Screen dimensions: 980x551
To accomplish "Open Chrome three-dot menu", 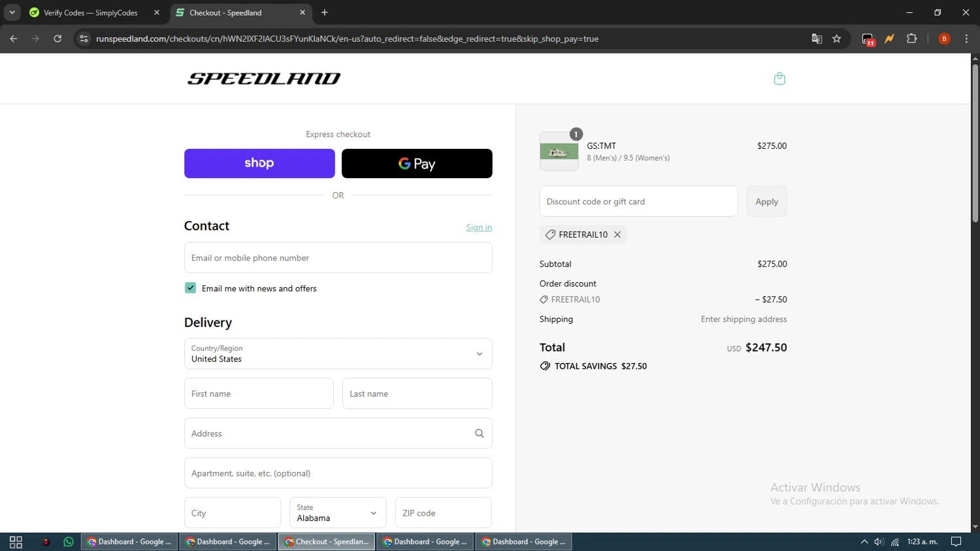I will pyautogui.click(x=966, y=39).
